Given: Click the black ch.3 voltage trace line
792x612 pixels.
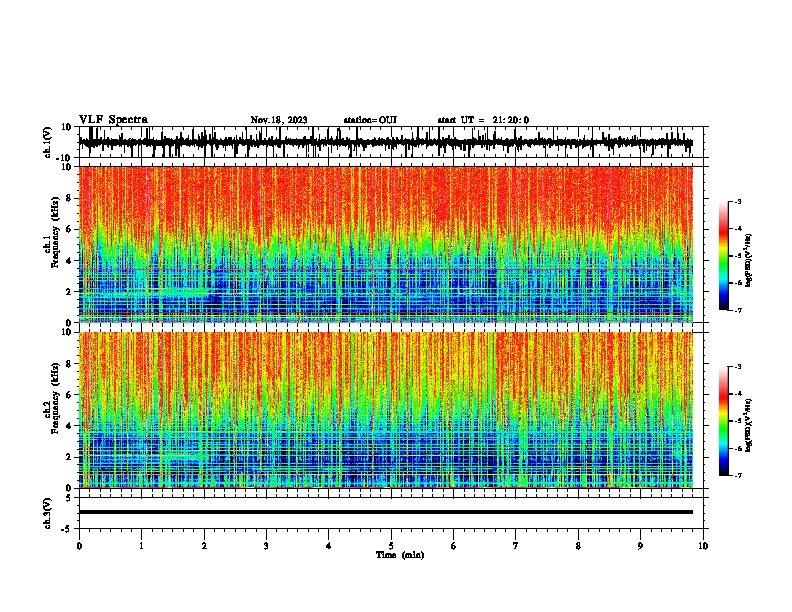Looking at the screenshot, I should (385, 512).
